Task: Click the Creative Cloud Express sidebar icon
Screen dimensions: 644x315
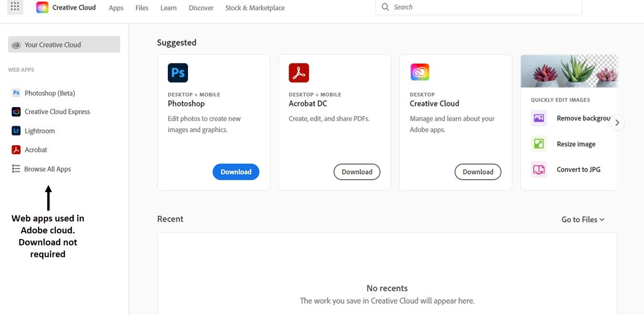Action: 16,112
